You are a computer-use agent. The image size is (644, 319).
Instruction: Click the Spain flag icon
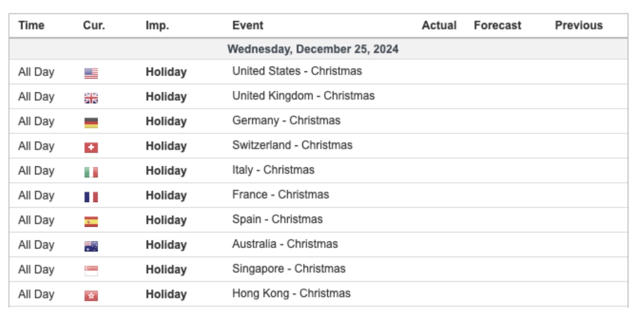coord(91,220)
